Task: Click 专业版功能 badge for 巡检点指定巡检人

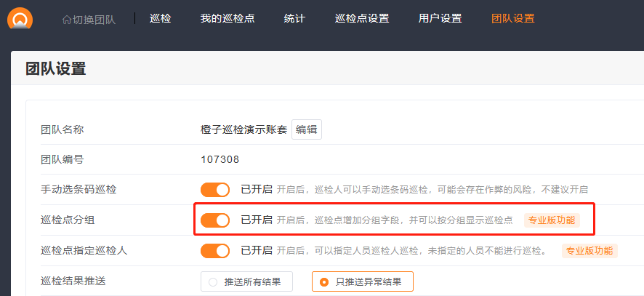Action: pyautogui.click(x=589, y=251)
